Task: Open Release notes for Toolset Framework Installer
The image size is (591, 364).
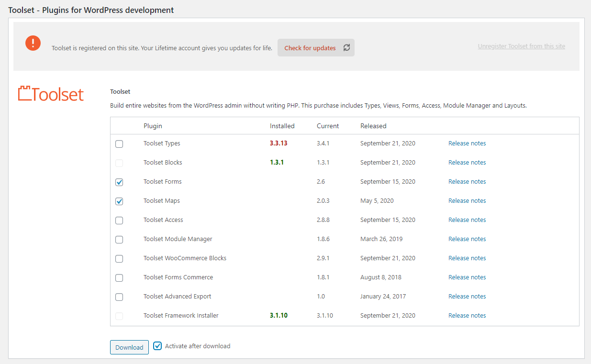Action: tap(467, 316)
